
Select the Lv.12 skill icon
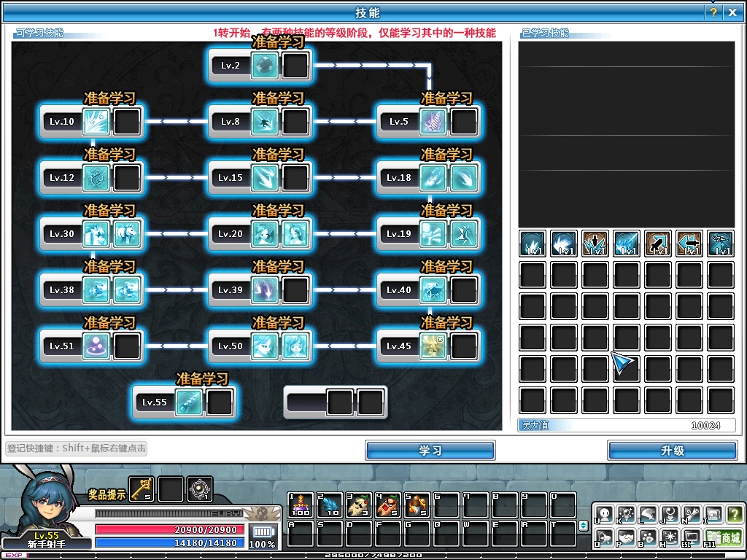(x=96, y=178)
